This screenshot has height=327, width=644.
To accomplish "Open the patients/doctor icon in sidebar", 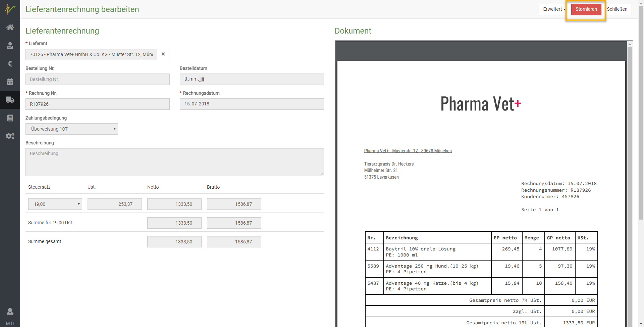I will pyautogui.click(x=10, y=46).
